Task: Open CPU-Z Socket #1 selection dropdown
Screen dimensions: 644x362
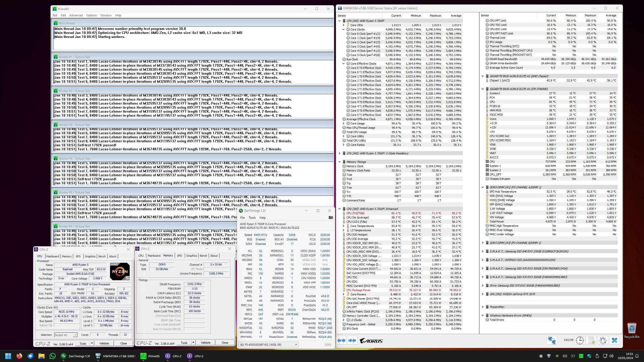Action: point(66,335)
